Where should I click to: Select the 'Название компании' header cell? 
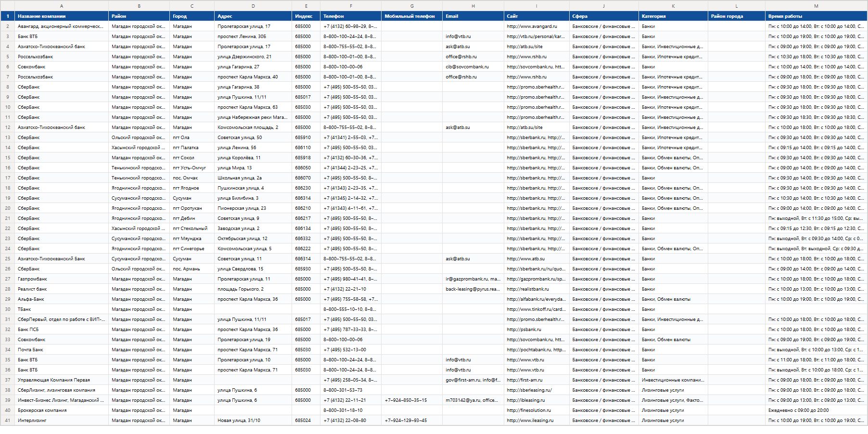(62, 16)
